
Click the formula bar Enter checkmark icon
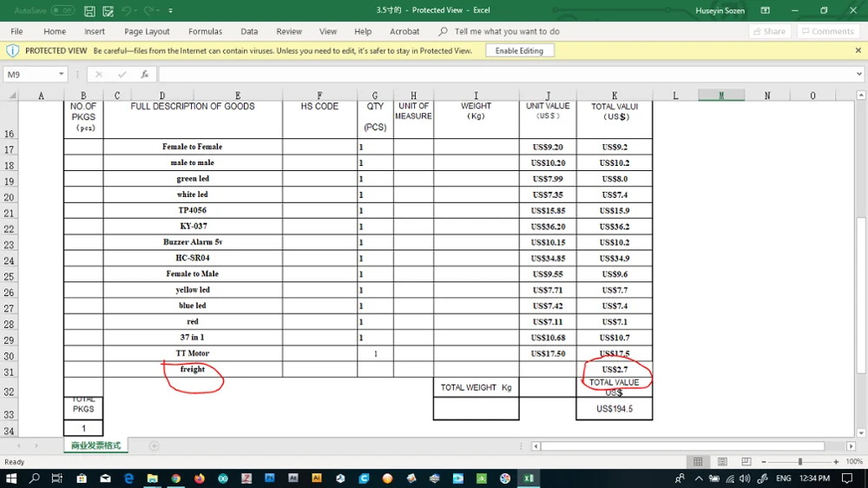pos(122,74)
